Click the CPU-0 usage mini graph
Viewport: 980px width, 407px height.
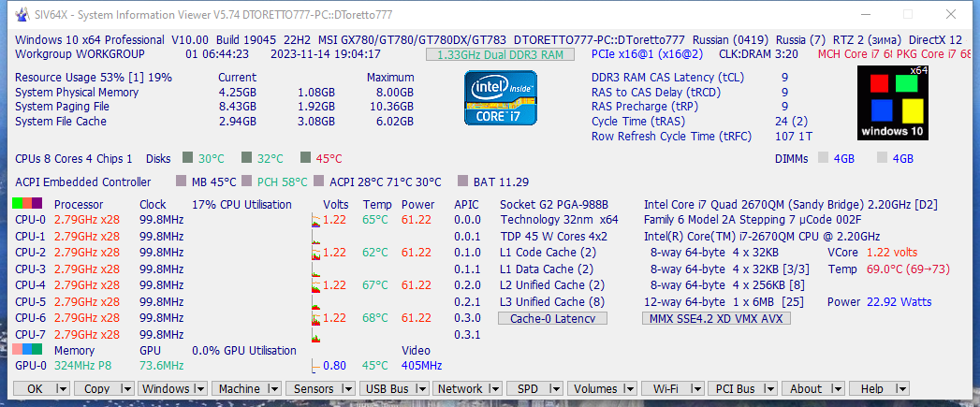pos(316,220)
